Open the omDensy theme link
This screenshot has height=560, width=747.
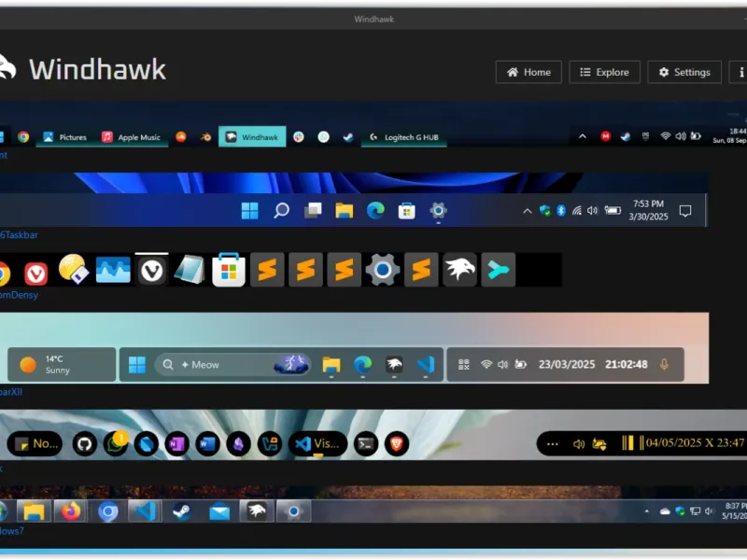pos(19,295)
